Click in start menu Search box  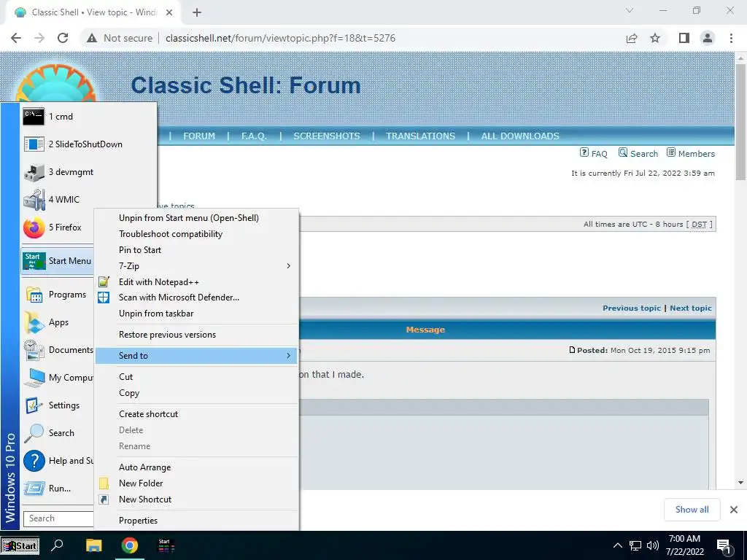coord(59,518)
